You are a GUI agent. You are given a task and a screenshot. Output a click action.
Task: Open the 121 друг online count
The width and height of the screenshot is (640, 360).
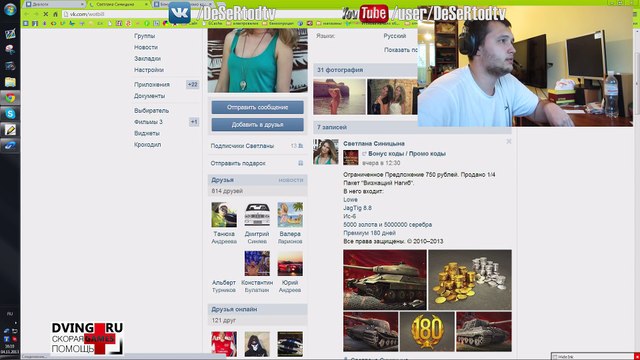click(x=224, y=320)
